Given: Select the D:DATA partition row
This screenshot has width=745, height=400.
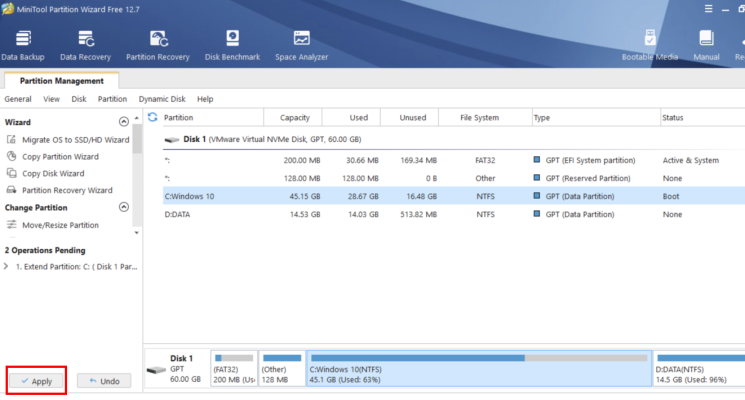Looking at the screenshot, I should pyautogui.click(x=454, y=214).
